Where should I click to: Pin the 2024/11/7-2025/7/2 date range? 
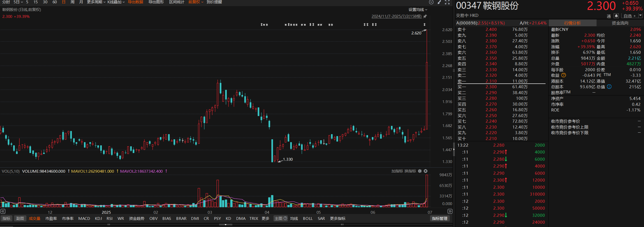tap(425, 16)
